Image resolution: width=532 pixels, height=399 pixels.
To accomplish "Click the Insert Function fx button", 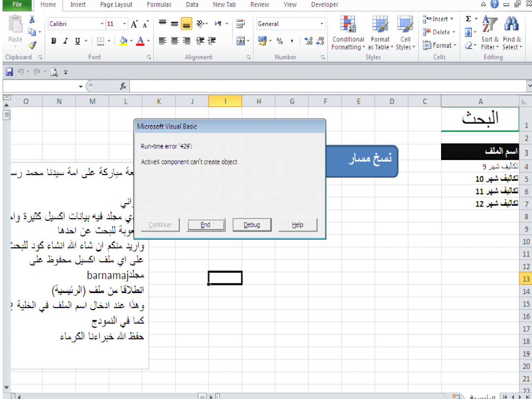I will coord(123,87).
